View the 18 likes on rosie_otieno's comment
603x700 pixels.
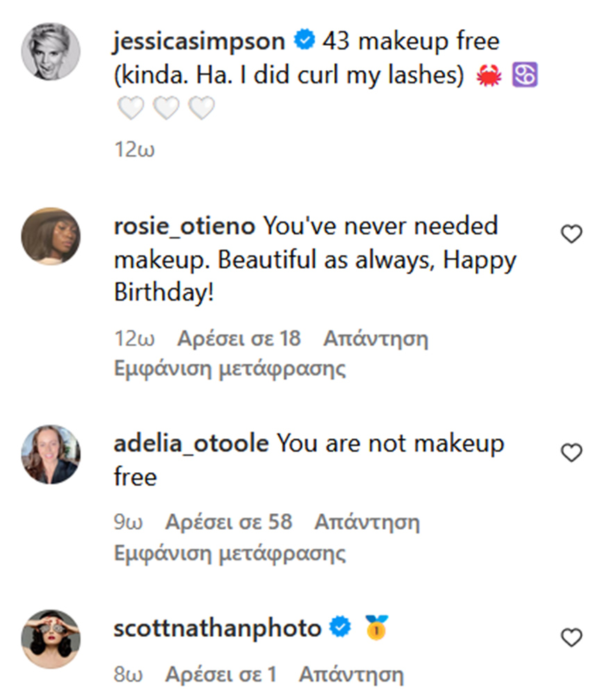(239, 339)
